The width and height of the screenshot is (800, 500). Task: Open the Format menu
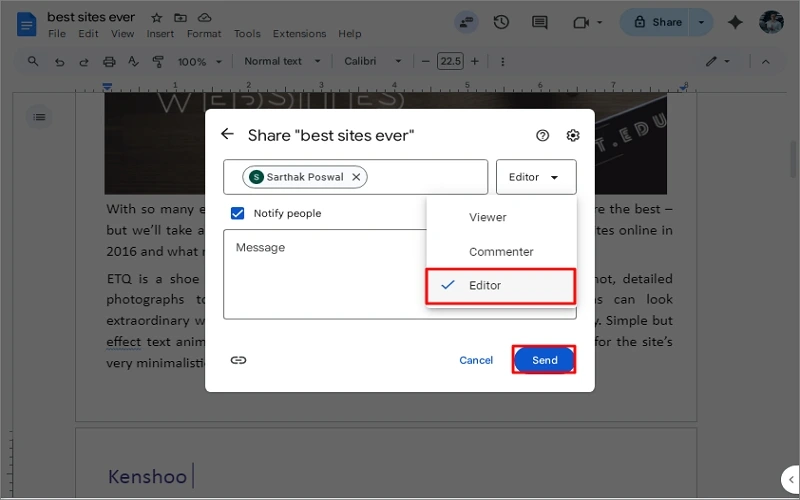204,34
